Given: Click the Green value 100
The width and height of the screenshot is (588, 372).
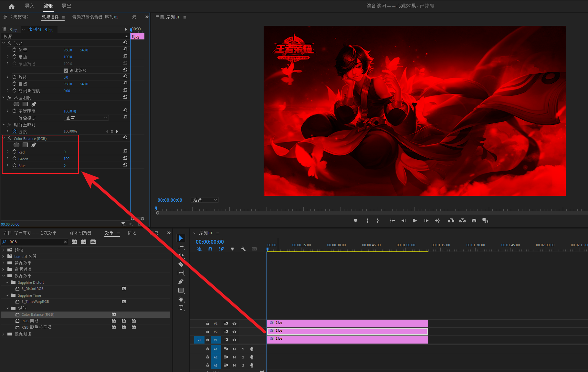Looking at the screenshot, I should coord(67,159).
